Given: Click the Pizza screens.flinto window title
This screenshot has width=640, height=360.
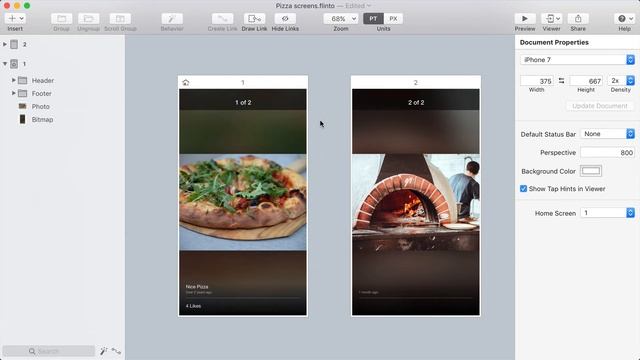Looking at the screenshot, I should point(305,6).
